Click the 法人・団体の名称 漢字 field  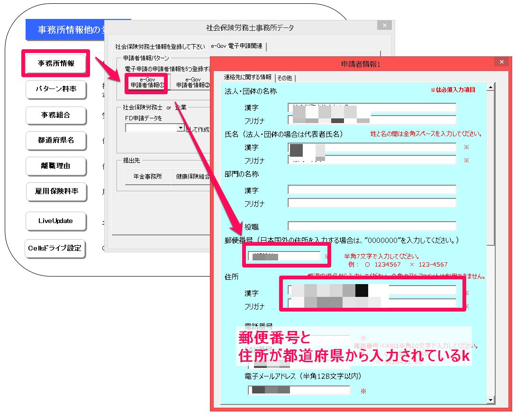click(371, 108)
